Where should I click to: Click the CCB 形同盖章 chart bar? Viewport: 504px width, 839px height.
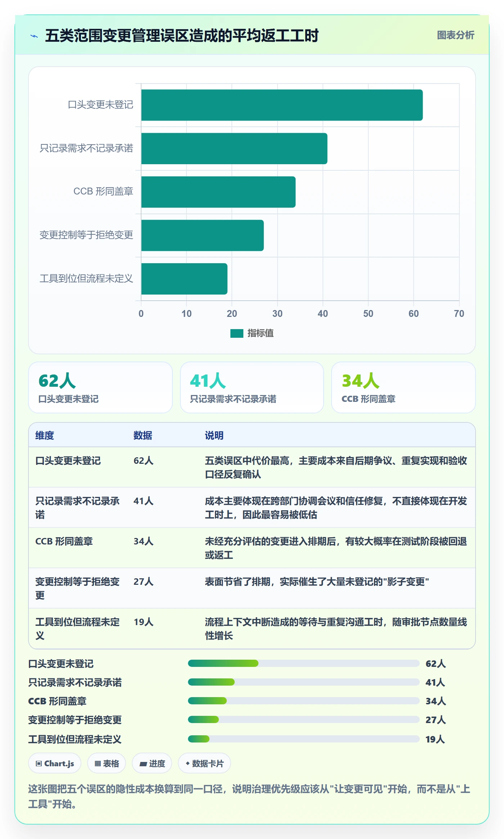coord(219,192)
